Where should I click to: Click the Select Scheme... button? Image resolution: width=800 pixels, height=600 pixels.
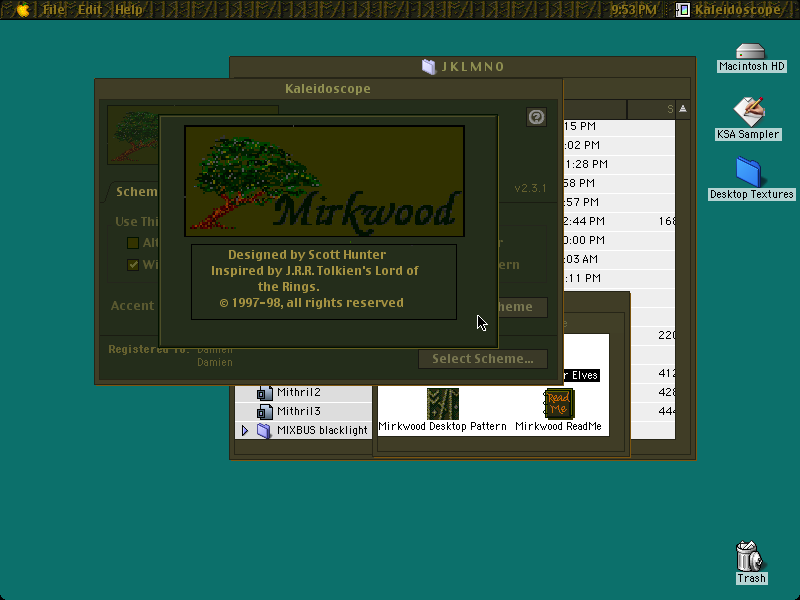[x=483, y=359]
